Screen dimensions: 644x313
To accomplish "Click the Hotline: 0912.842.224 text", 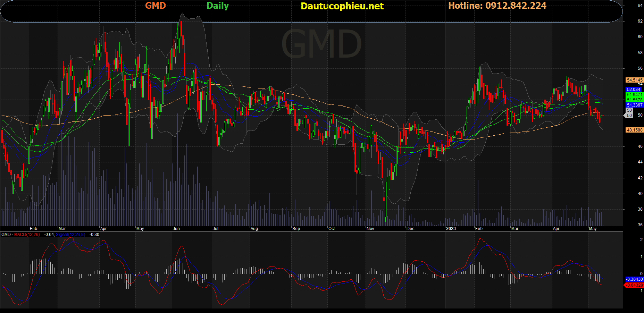I will point(497,6).
